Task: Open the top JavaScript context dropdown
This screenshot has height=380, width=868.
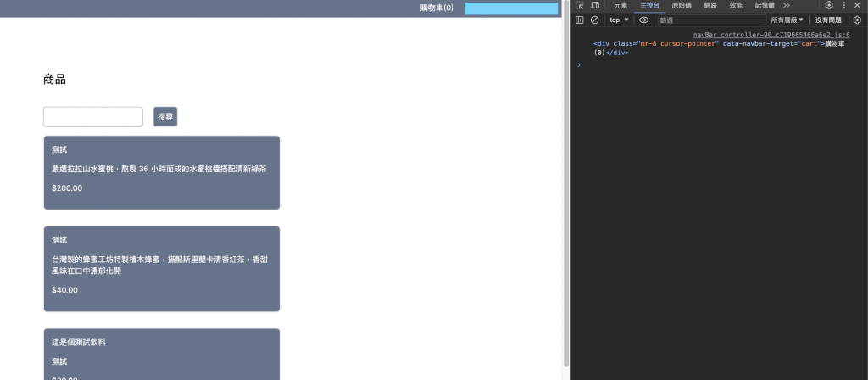Action: [619, 20]
